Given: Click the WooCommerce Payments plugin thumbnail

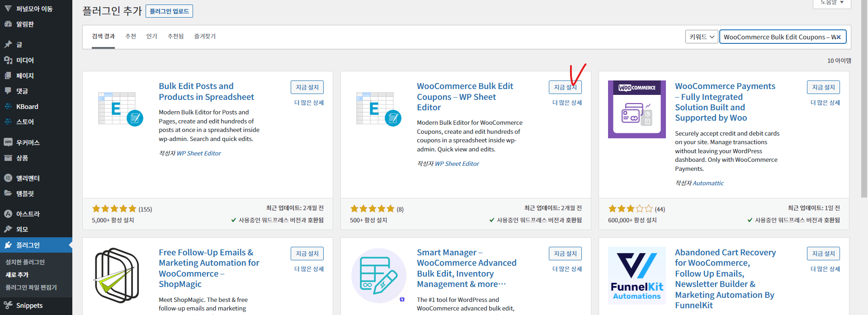Looking at the screenshot, I should (637, 109).
